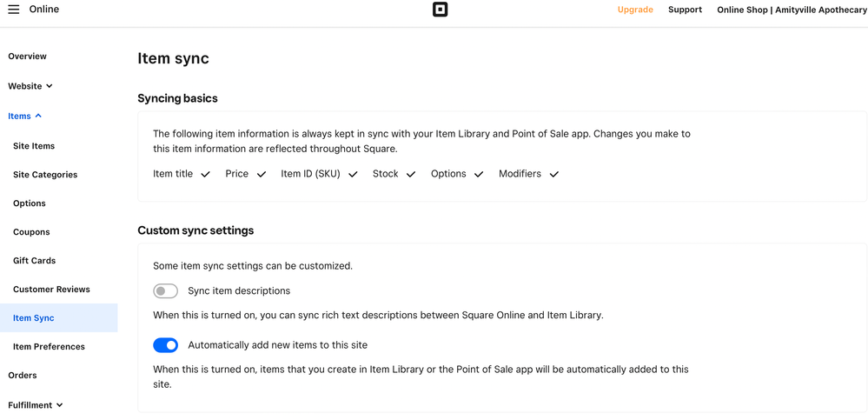The width and height of the screenshot is (868, 420).
Task: Click the checkmark beside Item ID (SKU)
Action: [x=353, y=175]
